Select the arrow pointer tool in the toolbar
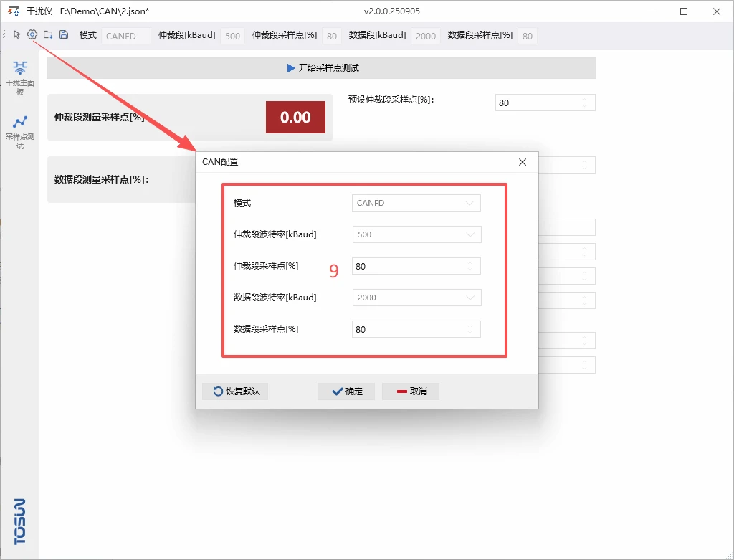 point(16,34)
